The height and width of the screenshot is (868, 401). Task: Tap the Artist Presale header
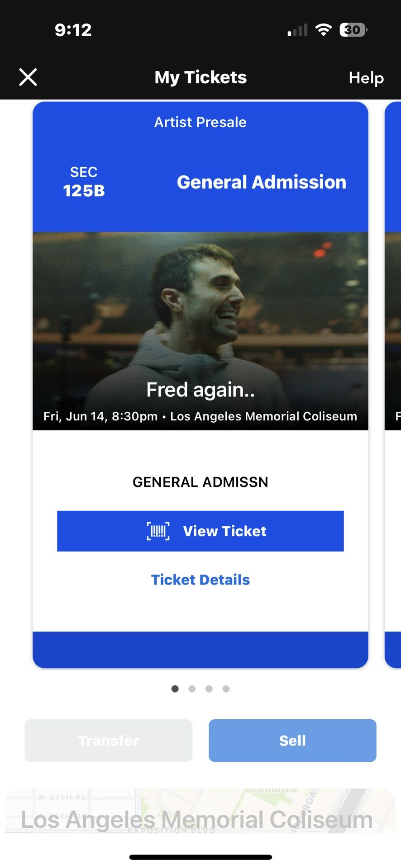pyautogui.click(x=200, y=122)
